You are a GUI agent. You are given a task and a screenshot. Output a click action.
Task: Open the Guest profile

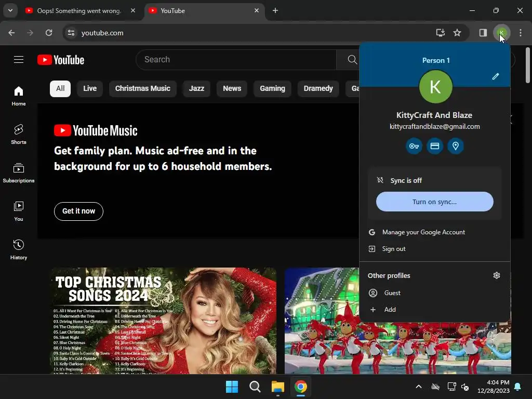pyautogui.click(x=435, y=293)
